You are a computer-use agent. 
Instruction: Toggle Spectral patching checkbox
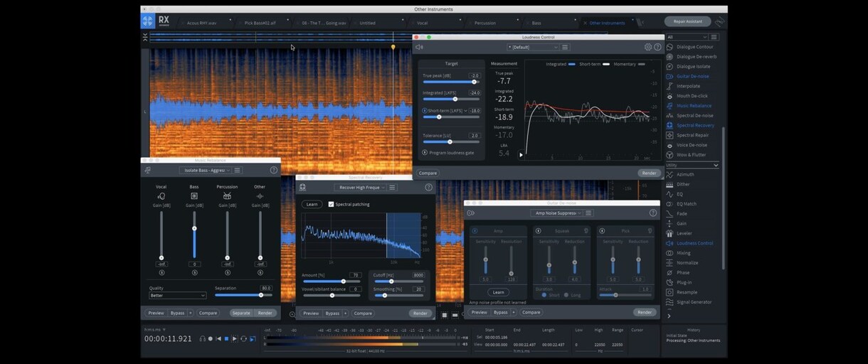pos(332,205)
